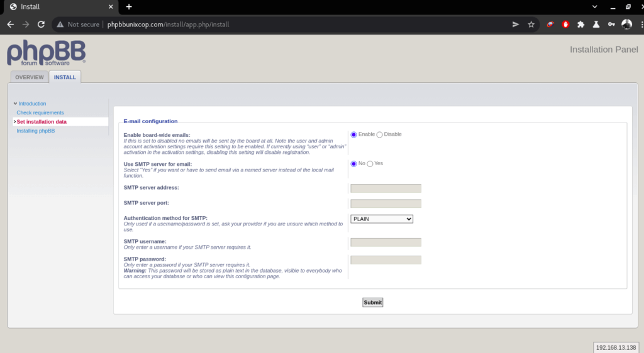This screenshot has width=644, height=353.
Task: Click the browser address bar URL
Action: coord(168,24)
